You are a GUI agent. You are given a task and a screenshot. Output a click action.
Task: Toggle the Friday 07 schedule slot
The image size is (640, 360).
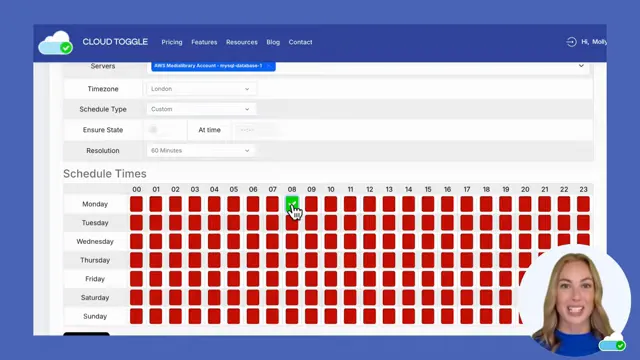click(272, 279)
